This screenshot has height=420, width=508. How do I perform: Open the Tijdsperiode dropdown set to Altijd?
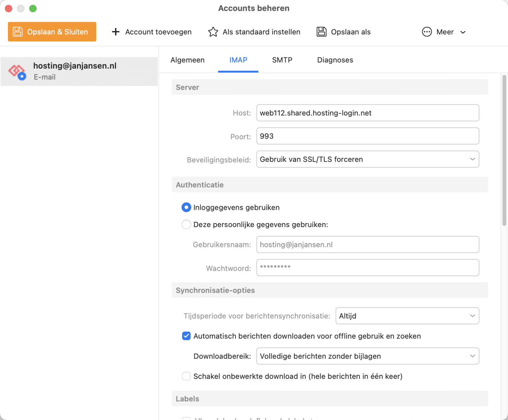coord(407,316)
